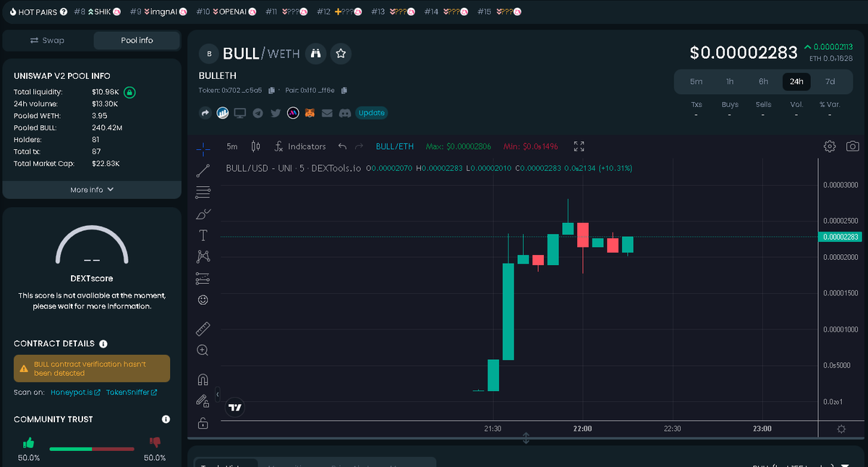Select the price forecast tool

coord(203,278)
